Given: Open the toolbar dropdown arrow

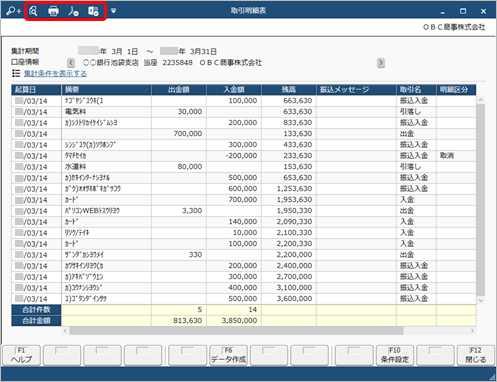Looking at the screenshot, I should (113, 11).
